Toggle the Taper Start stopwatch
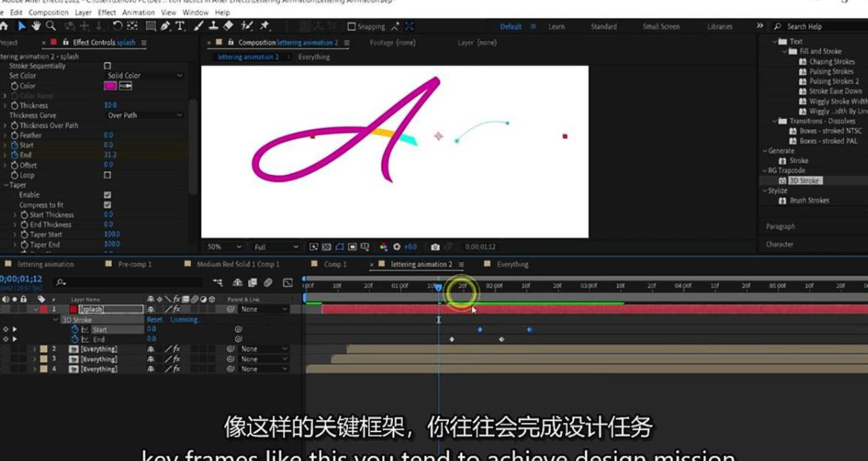868x461 pixels. (24, 234)
